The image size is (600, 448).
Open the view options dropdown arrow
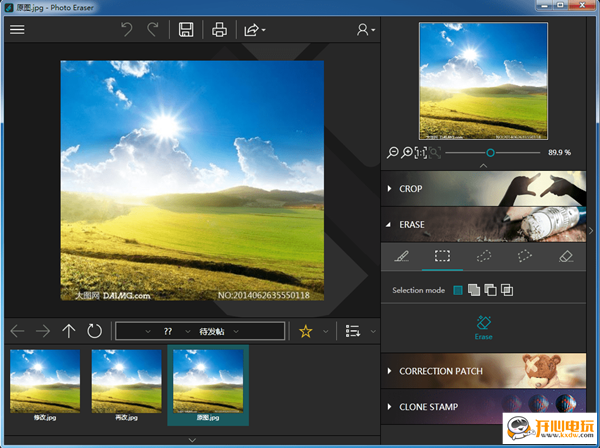(373, 331)
